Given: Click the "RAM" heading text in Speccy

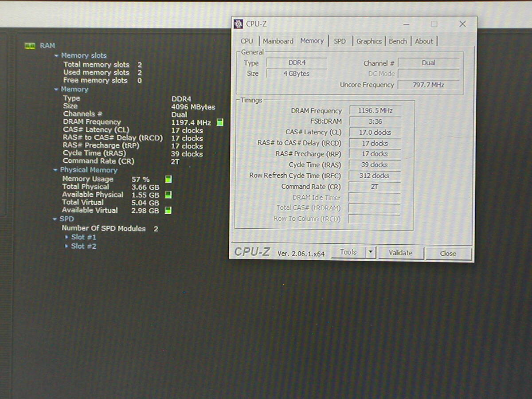Looking at the screenshot, I should point(47,46).
